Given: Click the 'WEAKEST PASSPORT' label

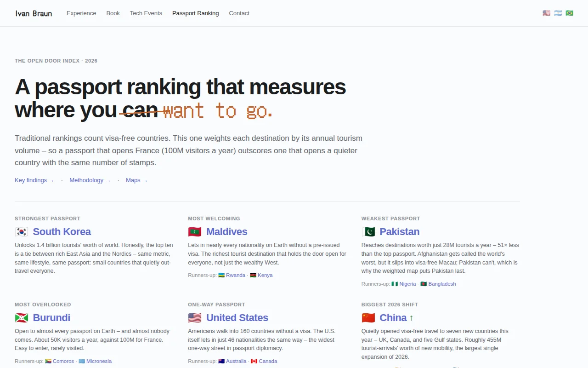Looking at the screenshot, I should 391,218.
